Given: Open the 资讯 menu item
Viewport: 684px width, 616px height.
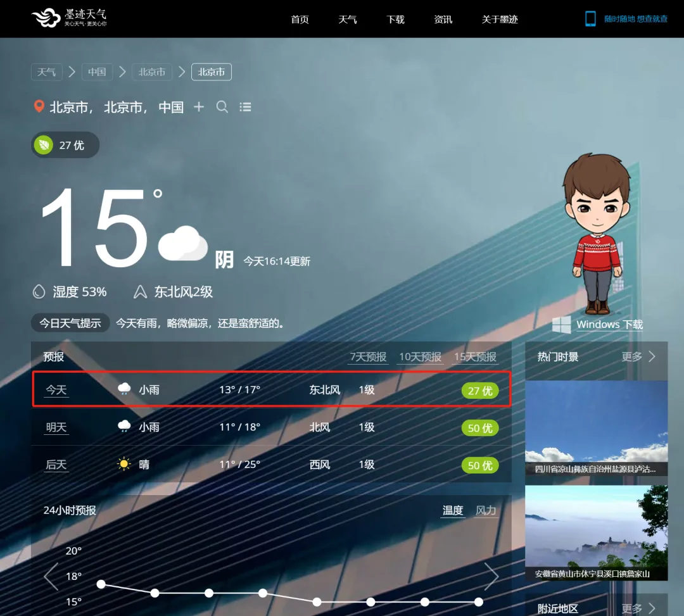Looking at the screenshot, I should pyautogui.click(x=443, y=19).
